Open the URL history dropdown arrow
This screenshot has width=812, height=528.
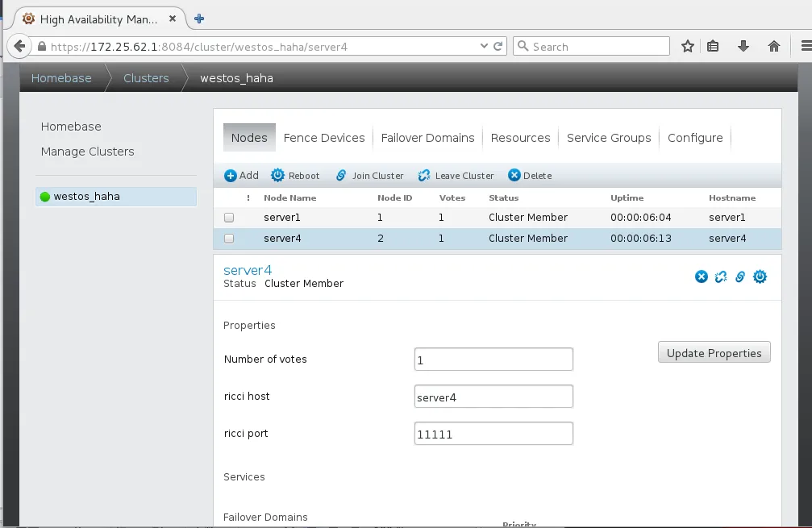click(484, 46)
